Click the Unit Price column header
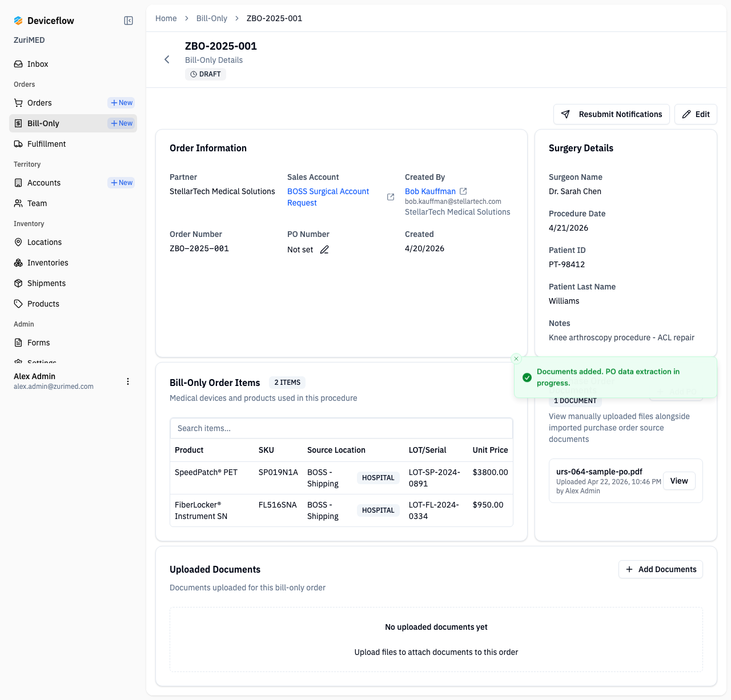 (x=490, y=450)
